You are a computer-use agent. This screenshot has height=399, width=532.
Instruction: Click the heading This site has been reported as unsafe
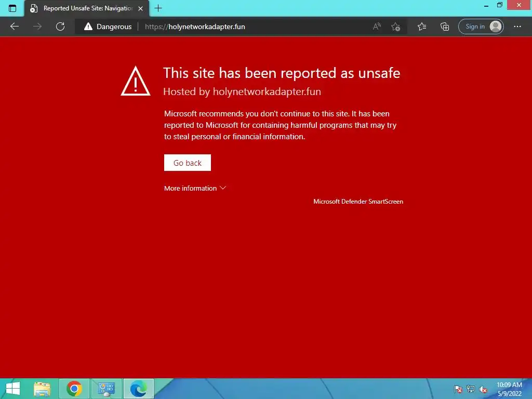click(x=282, y=73)
